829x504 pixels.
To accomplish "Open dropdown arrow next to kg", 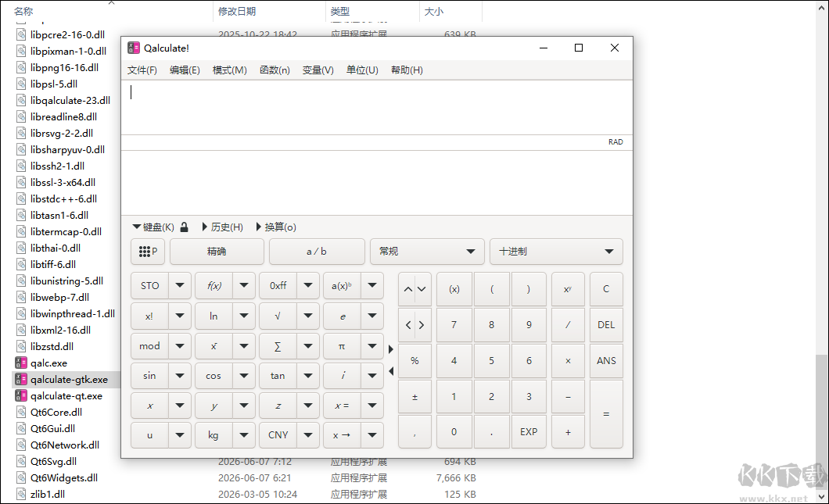I will 244,435.
